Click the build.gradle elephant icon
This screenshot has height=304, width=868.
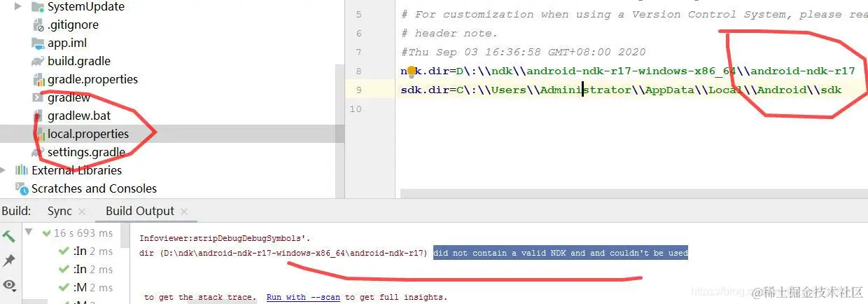click(x=37, y=61)
